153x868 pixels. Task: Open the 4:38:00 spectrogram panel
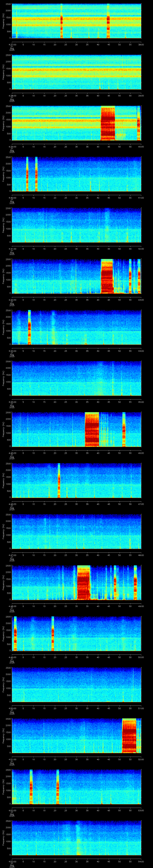point(76,72)
